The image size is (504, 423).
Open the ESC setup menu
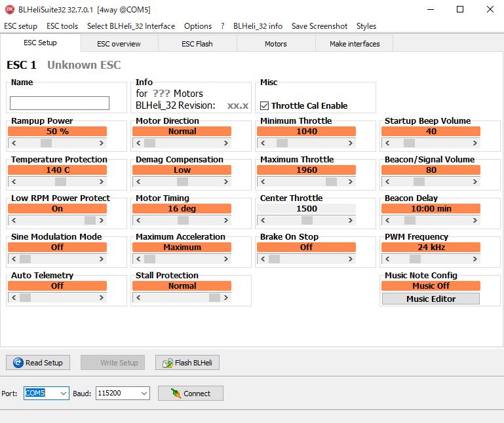coord(20,26)
